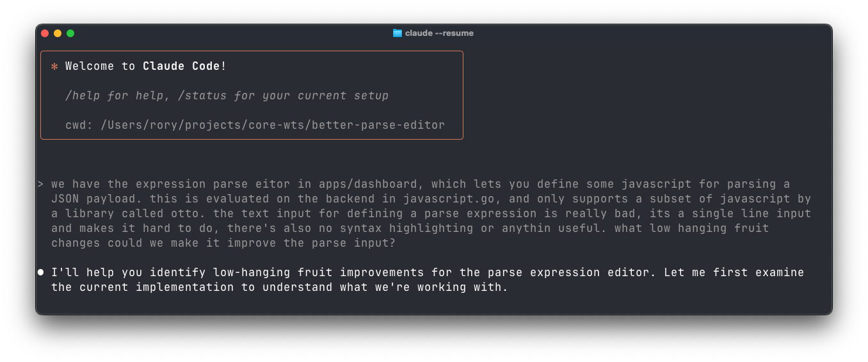Click the 'Welcome to' text in the welcome box
The image size is (868, 362).
(100, 67)
